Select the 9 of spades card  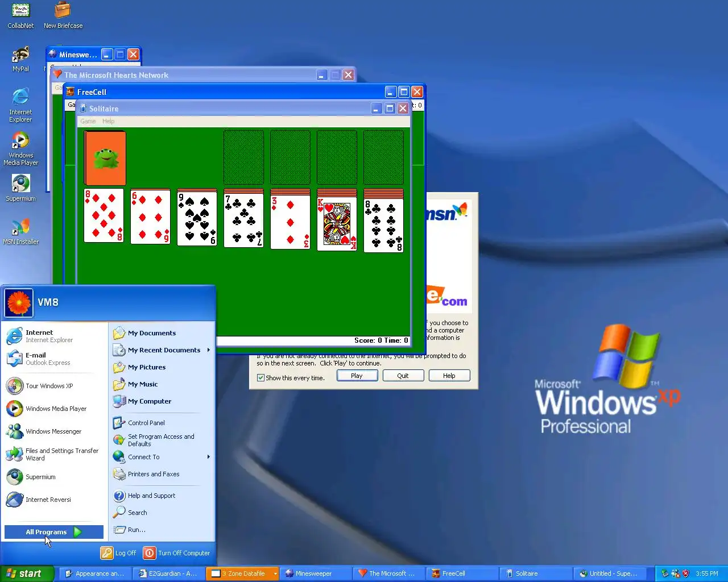pyautogui.click(x=197, y=218)
